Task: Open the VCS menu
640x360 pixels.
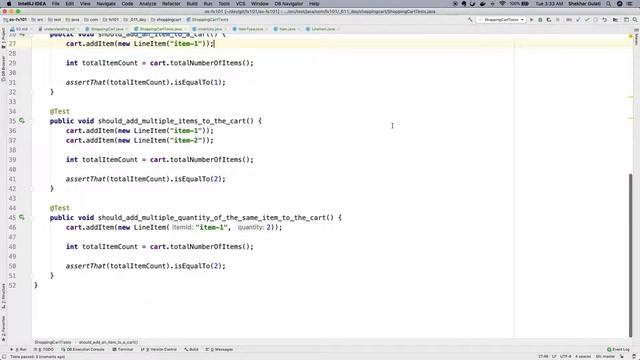Action: point(240,4)
